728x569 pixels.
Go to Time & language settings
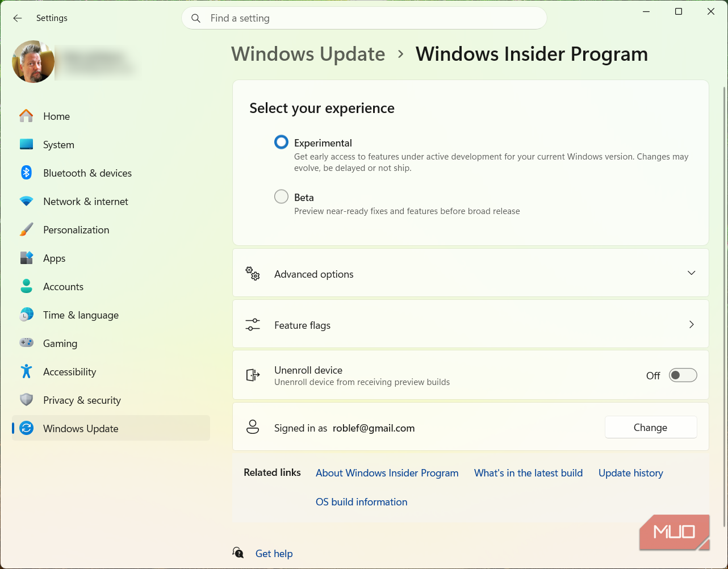tap(111, 315)
